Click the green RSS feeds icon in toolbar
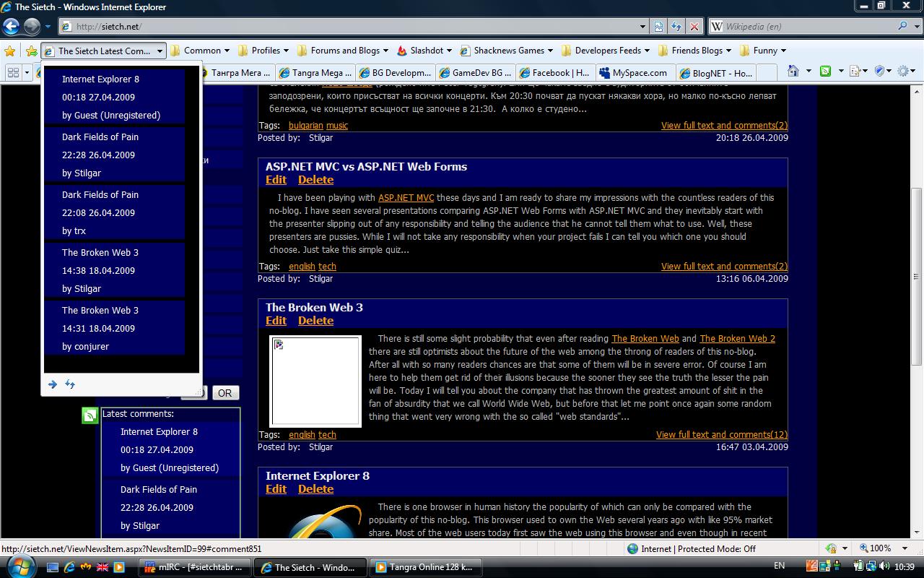Image resolution: width=924 pixels, height=578 pixels. point(825,72)
